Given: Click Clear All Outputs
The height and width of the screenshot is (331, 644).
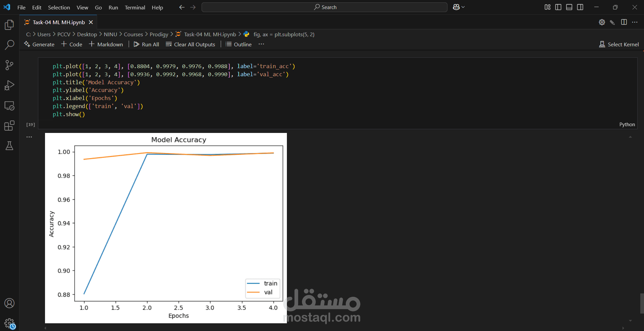Looking at the screenshot, I should [190, 44].
